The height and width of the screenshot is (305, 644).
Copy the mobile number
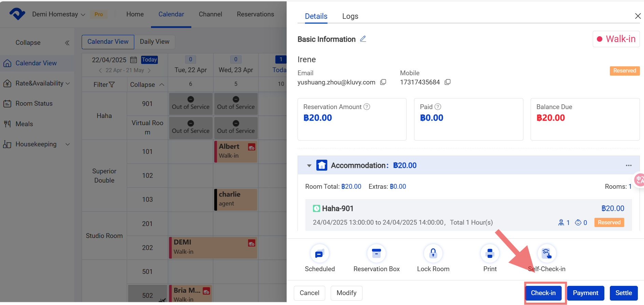448,82
